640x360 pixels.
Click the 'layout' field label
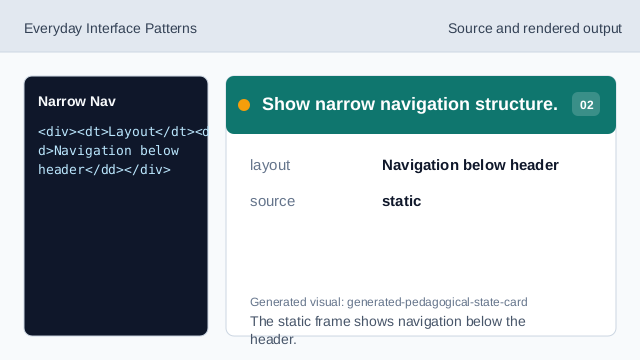(270, 165)
